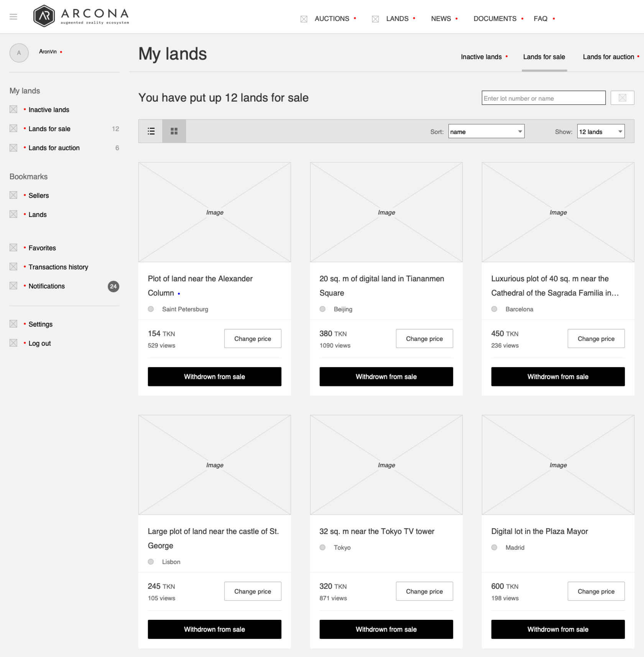Change price of the Tiananmen Square lot
Screen dimensions: 644x657
(x=424, y=339)
